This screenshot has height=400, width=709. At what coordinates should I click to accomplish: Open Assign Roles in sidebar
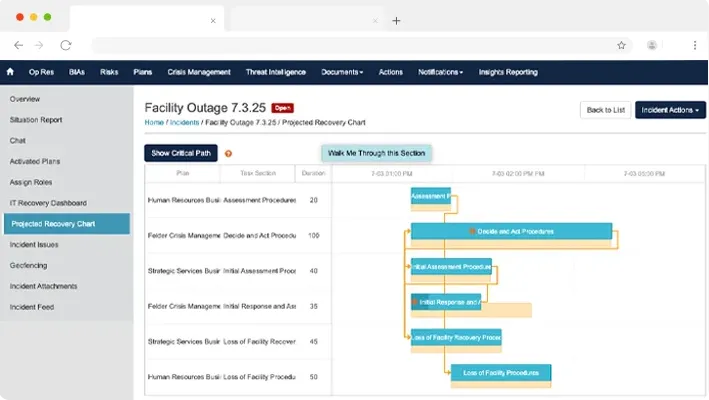pyautogui.click(x=66, y=182)
